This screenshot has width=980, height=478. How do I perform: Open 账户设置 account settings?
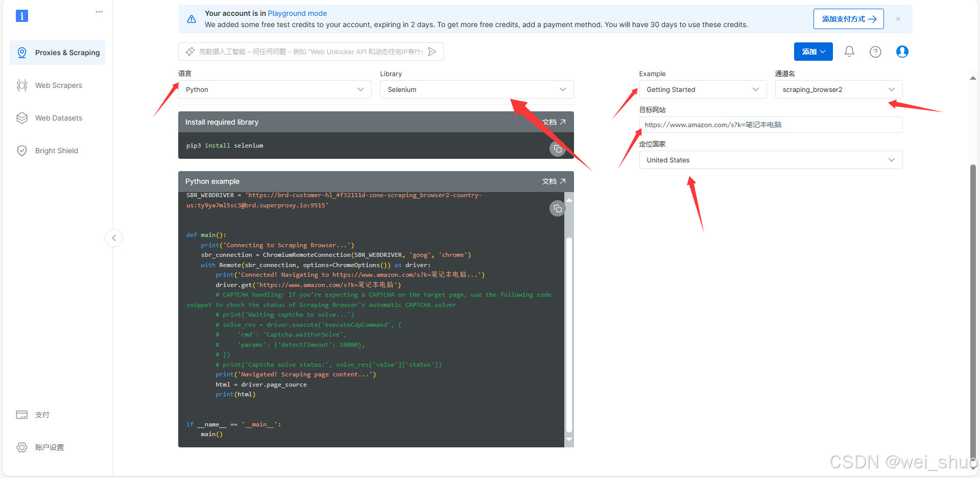(x=49, y=447)
